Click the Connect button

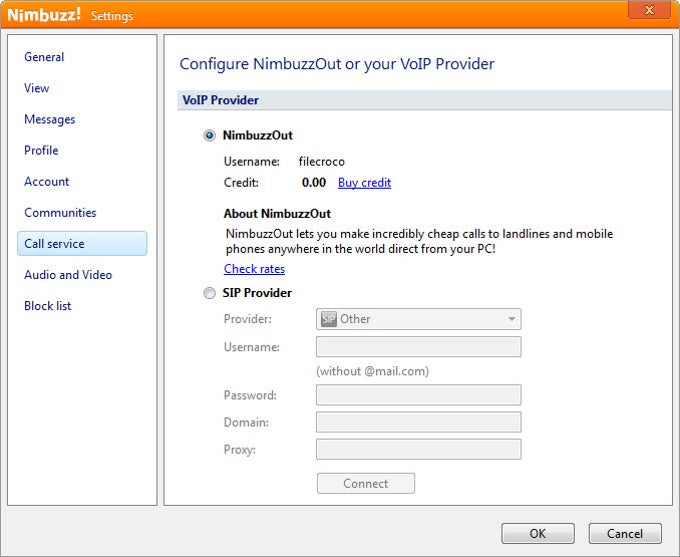pos(365,483)
